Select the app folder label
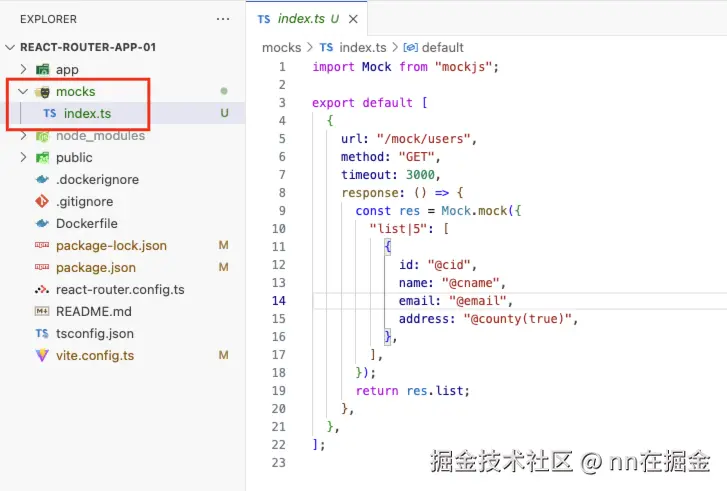Image resolution: width=727 pixels, height=491 pixels. (x=67, y=70)
